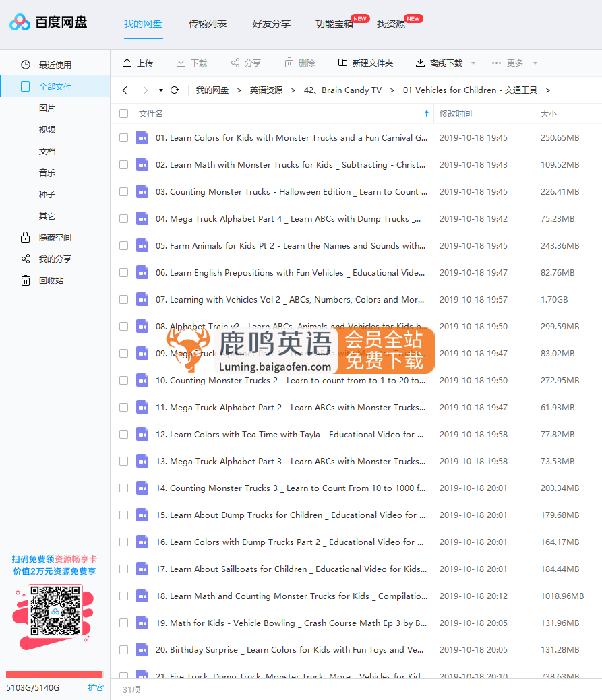Click the red storage usage bar
Image resolution: width=602 pixels, height=700 pixels.
(x=54, y=674)
